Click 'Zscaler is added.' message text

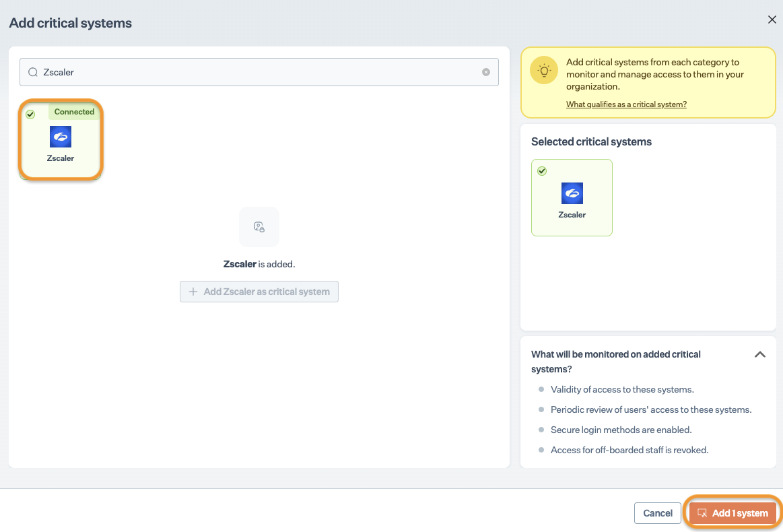pos(259,264)
